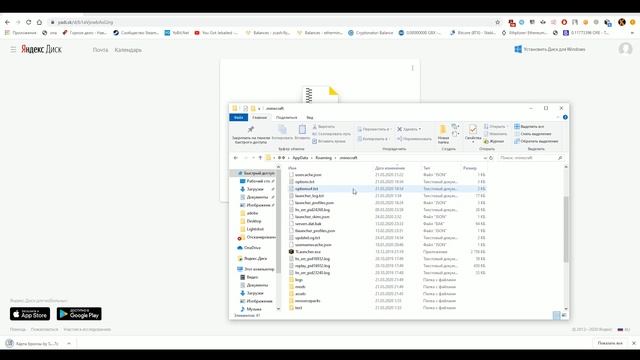Open the three-dot menu on the file card

(x=412, y=68)
